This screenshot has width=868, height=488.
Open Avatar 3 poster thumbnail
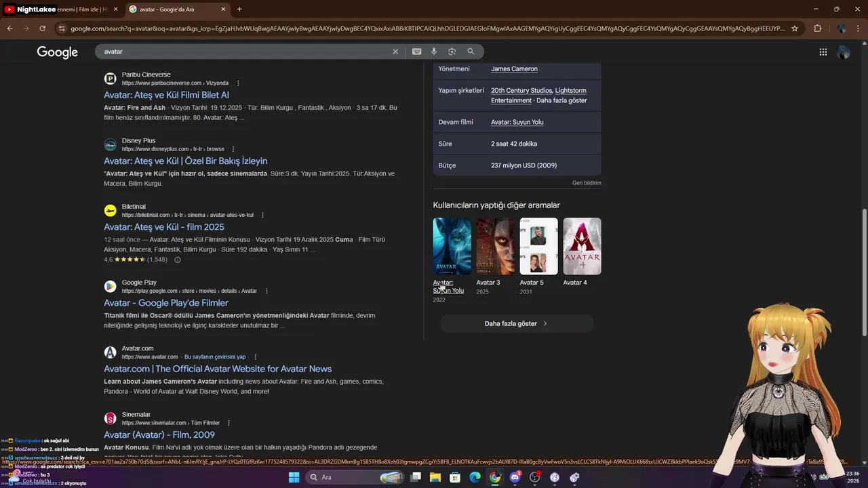(495, 246)
